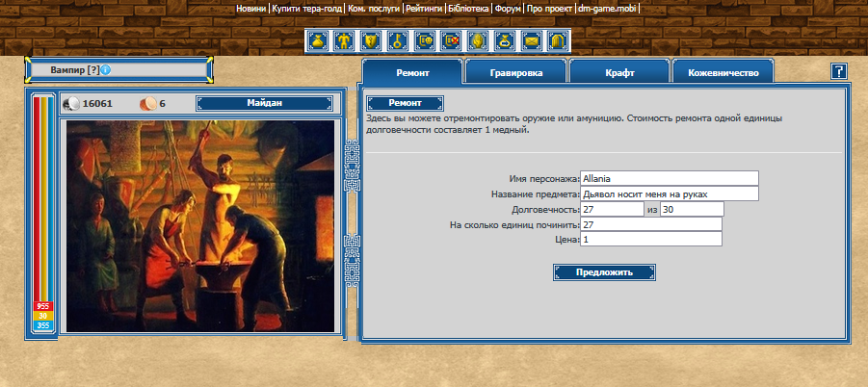This screenshot has width=868, height=387.
Task: Click the arched door exit icon
Action: coord(559,40)
